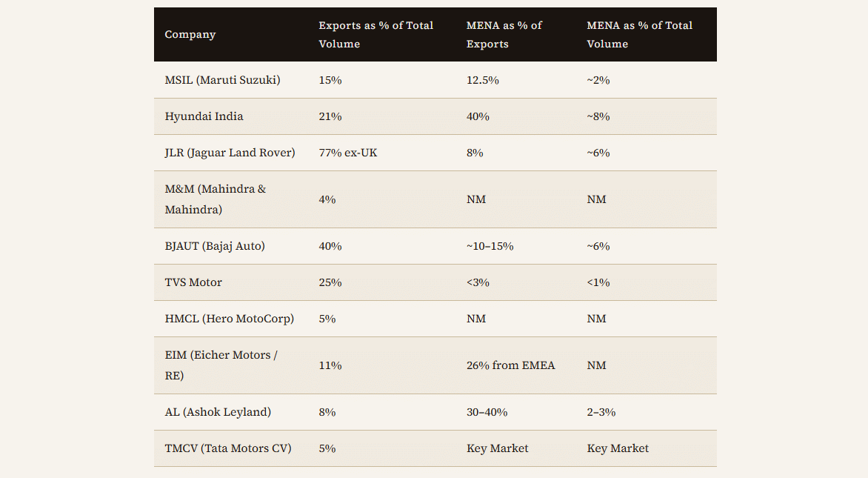The width and height of the screenshot is (868, 478).
Task: Click the JLR (Jaguar Land Rover) cell
Action: (x=230, y=153)
